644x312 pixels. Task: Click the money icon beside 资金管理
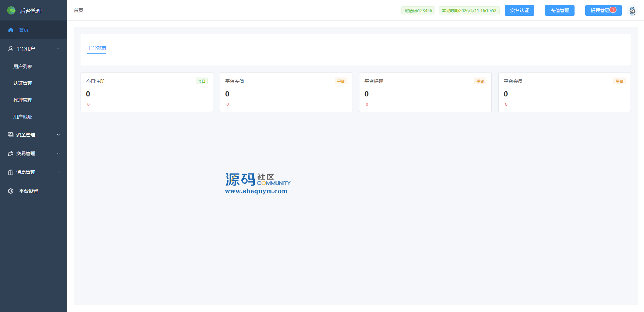point(11,135)
